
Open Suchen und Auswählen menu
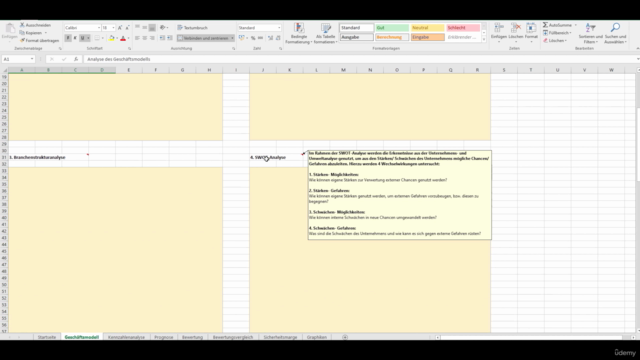(615, 33)
